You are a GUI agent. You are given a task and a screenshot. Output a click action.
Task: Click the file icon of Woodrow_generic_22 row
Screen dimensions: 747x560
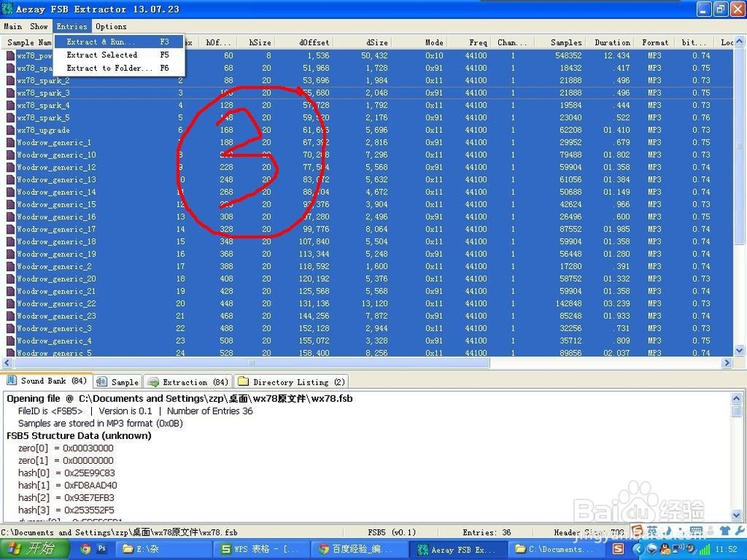10,303
